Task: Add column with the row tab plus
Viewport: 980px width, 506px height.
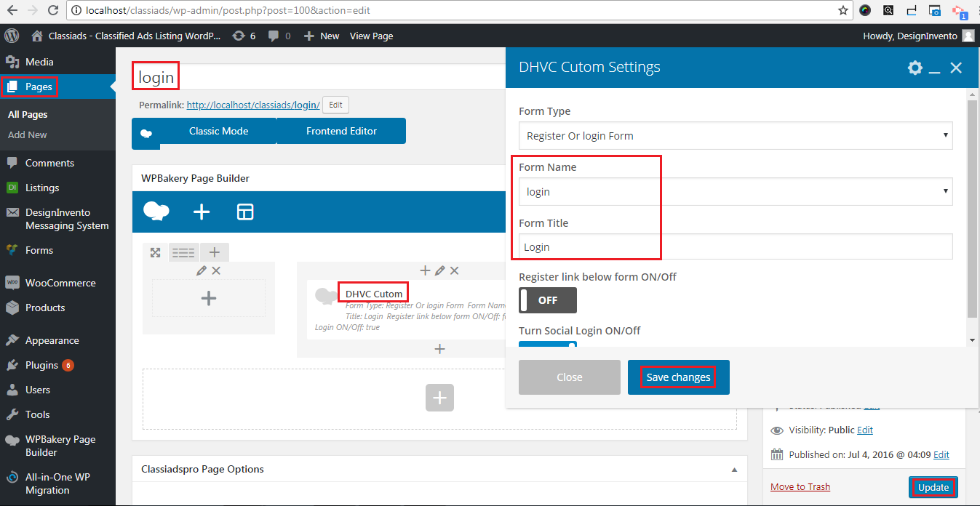Action: [x=214, y=252]
